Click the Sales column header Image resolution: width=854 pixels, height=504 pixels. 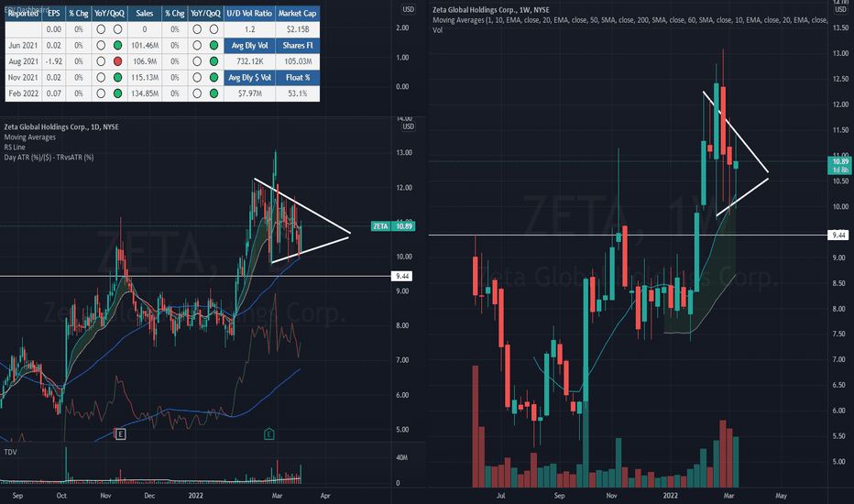pyautogui.click(x=145, y=14)
